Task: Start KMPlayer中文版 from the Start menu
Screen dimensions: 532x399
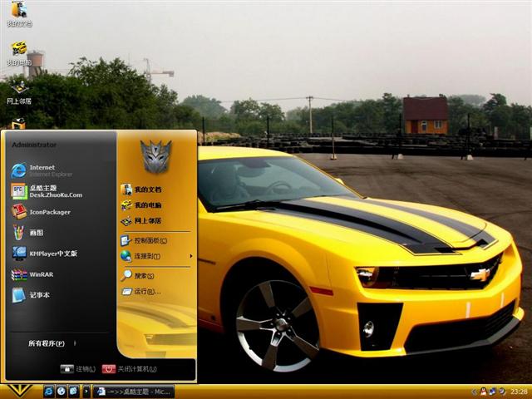Action: pos(45,254)
